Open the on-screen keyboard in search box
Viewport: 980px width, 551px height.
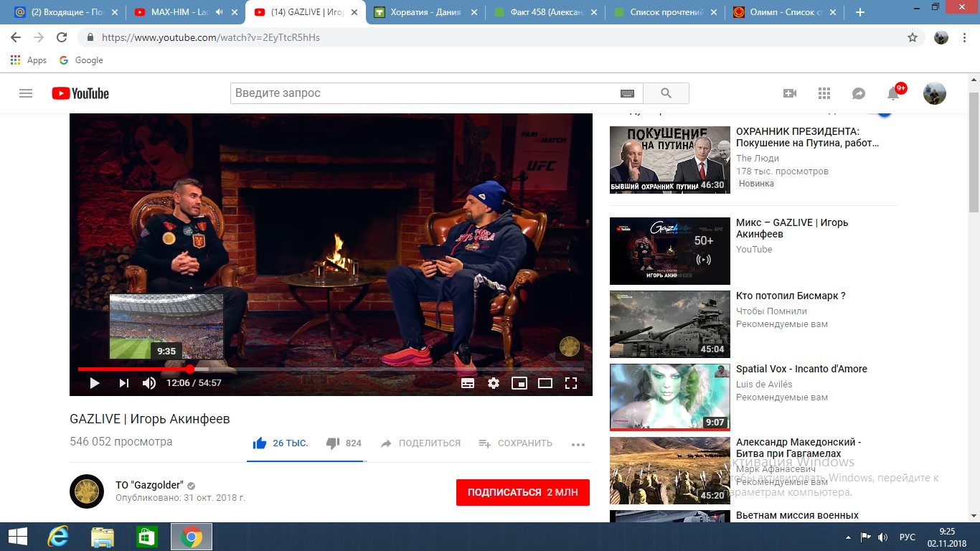(x=627, y=93)
